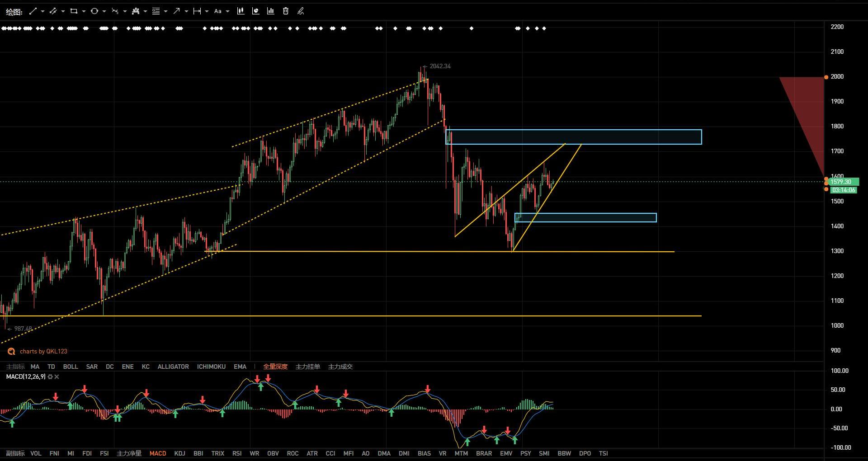
Task: Click the charts by QKL123 link
Action: tap(43, 351)
